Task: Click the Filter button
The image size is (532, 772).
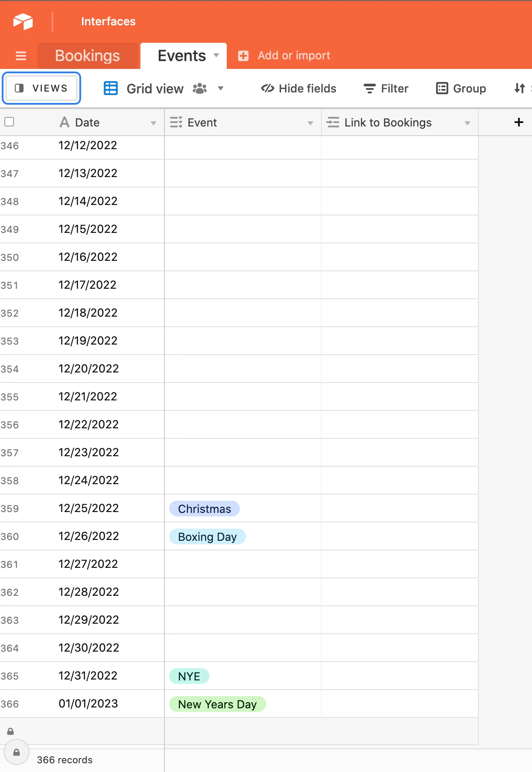Action: point(386,89)
